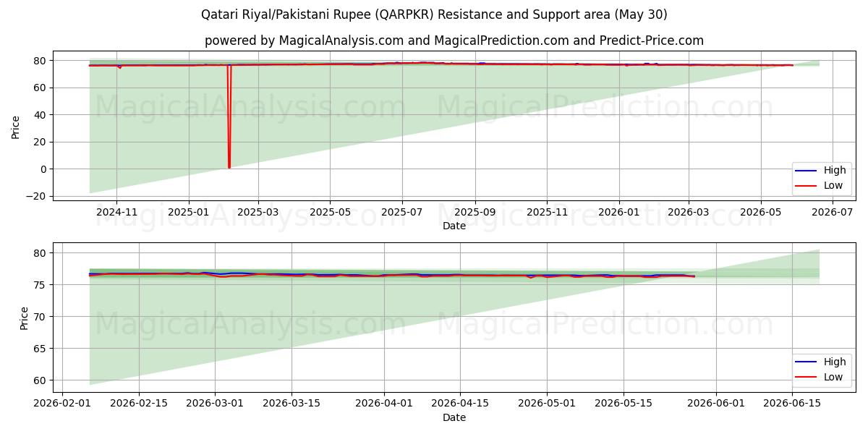
Task: Click the '2026-06-01' tick label in bottom chart
Action: point(716,404)
